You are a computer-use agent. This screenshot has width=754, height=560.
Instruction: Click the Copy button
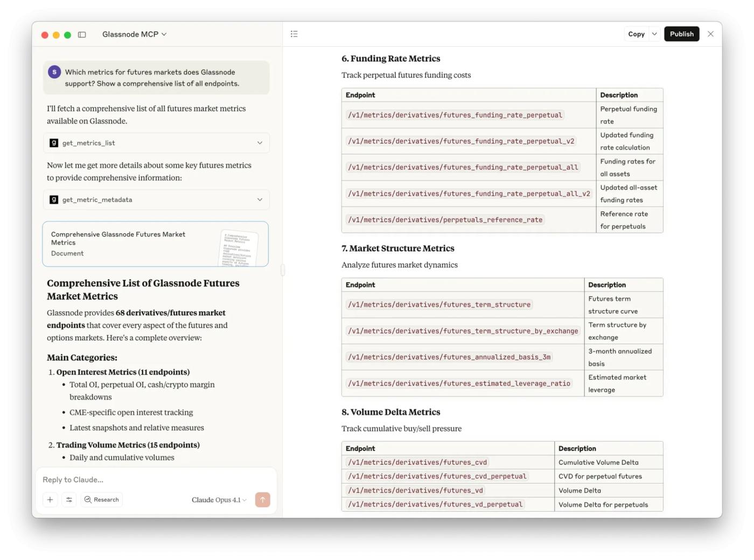636,34
